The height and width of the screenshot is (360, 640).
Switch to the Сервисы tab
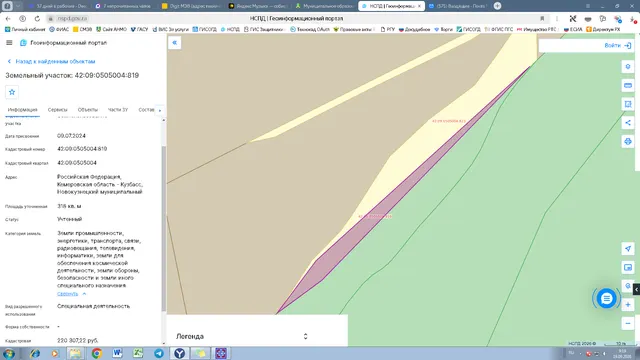pos(58,110)
